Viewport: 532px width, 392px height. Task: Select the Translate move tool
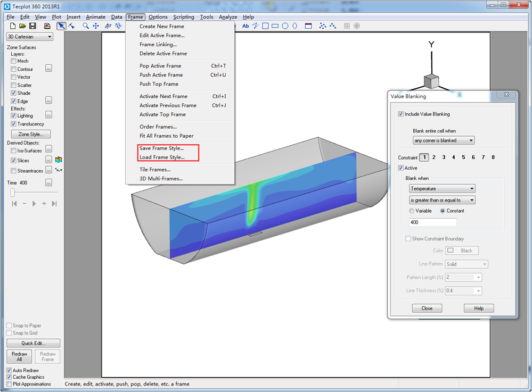(x=96, y=26)
